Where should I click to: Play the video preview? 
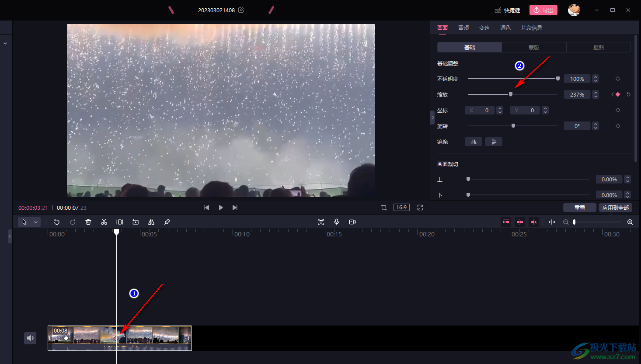click(221, 208)
